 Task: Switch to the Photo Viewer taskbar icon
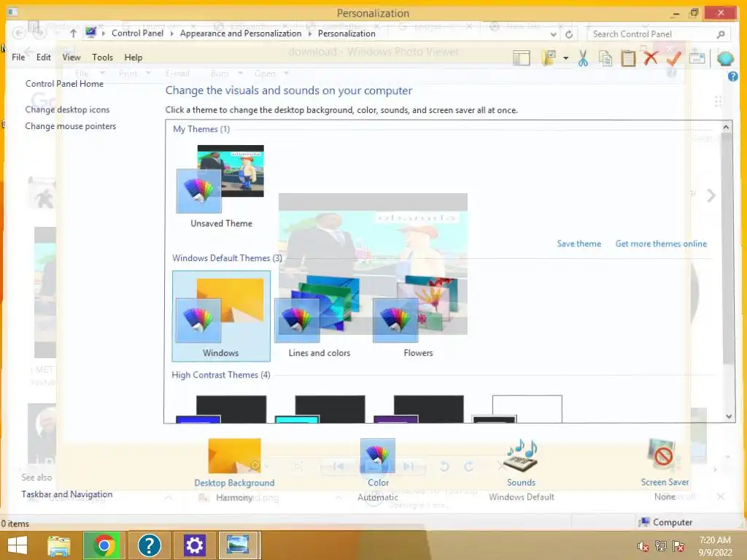[239, 545]
